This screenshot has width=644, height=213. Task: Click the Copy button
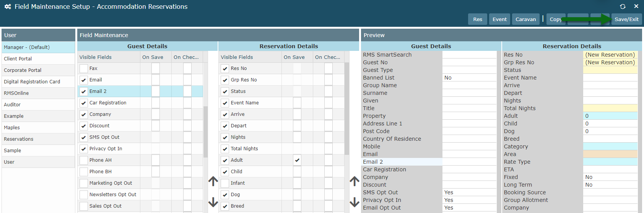(x=555, y=19)
